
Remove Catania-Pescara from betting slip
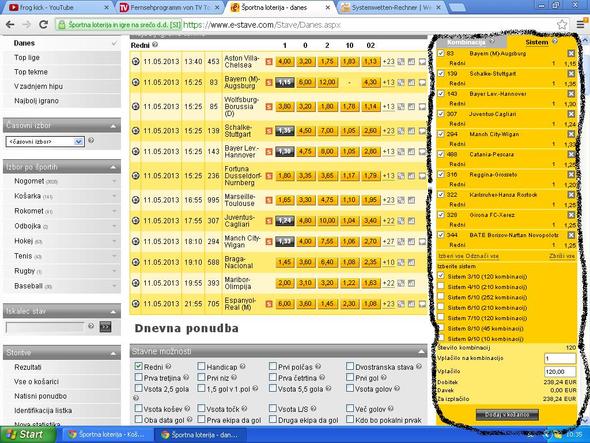coord(571,154)
